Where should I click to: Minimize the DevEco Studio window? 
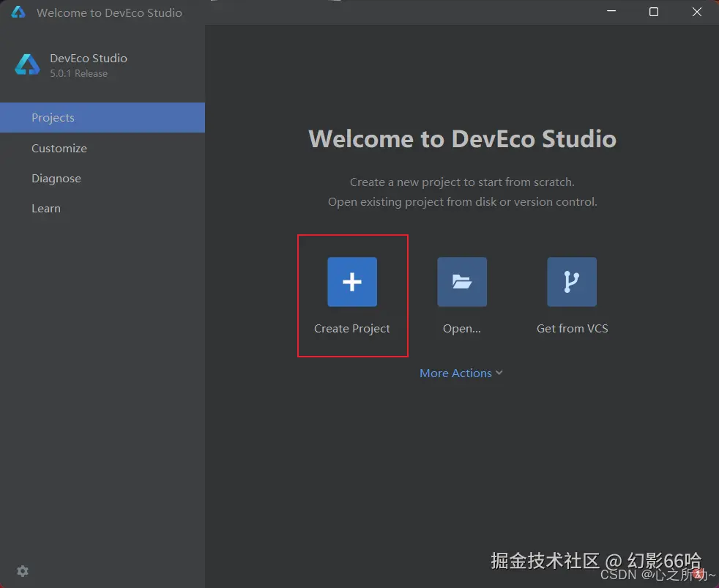(x=611, y=12)
